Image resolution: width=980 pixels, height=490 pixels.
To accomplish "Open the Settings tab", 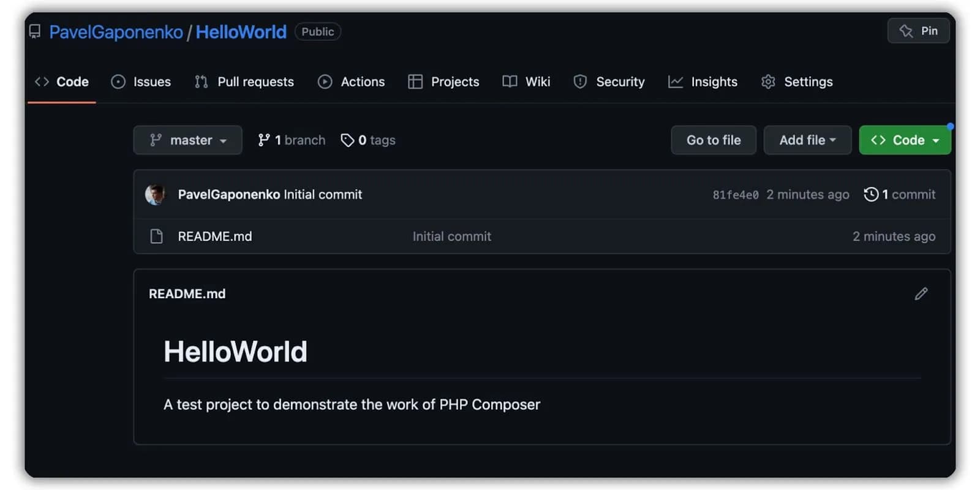I will click(797, 81).
